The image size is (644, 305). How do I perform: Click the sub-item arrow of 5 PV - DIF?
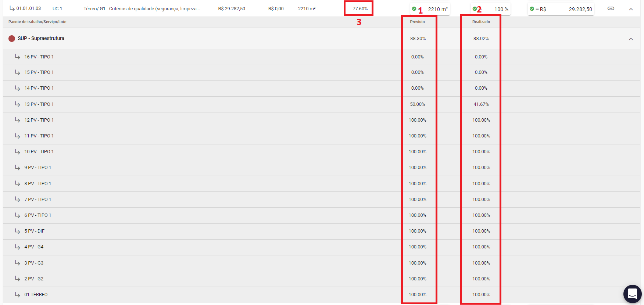pos(17,231)
